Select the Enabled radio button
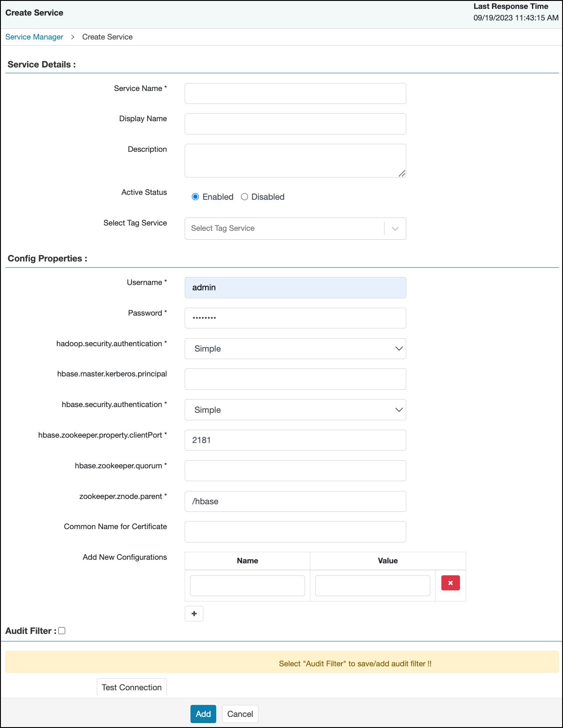Image resolution: width=563 pixels, height=728 pixels. click(195, 197)
